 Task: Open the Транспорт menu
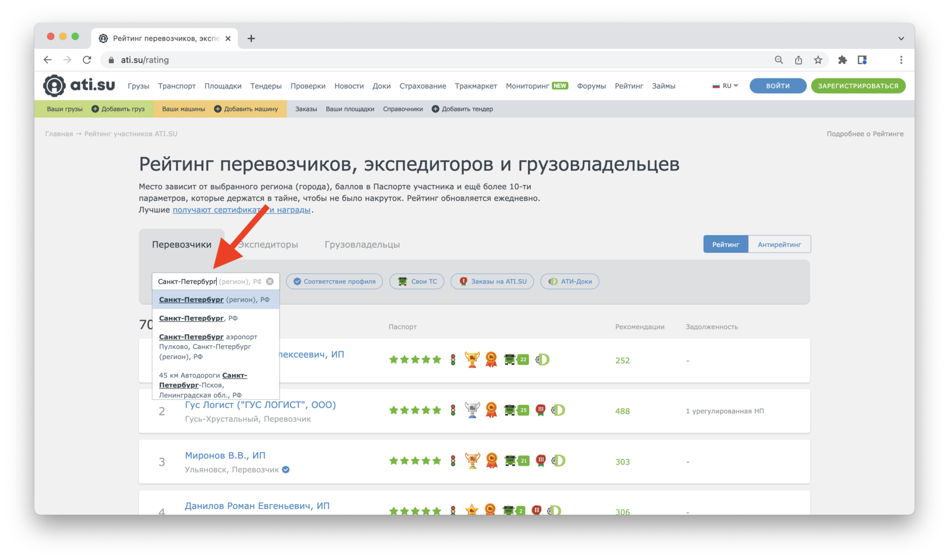(x=177, y=86)
